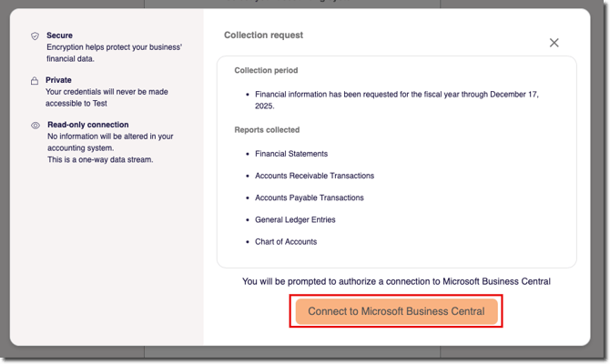Click Connect to Microsoft Business Central button

tap(396, 311)
